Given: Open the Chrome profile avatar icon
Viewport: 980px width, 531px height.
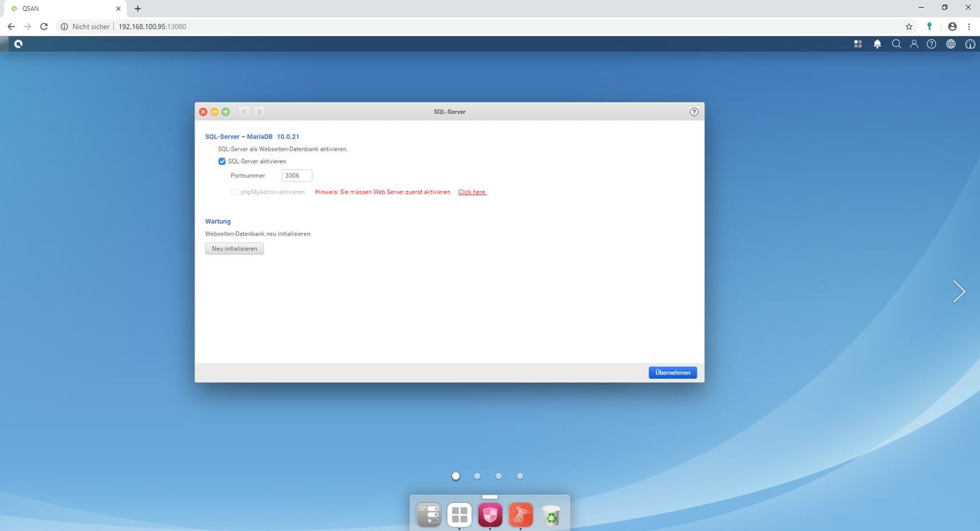Looking at the screenshot, I should [x=952, y=27].
